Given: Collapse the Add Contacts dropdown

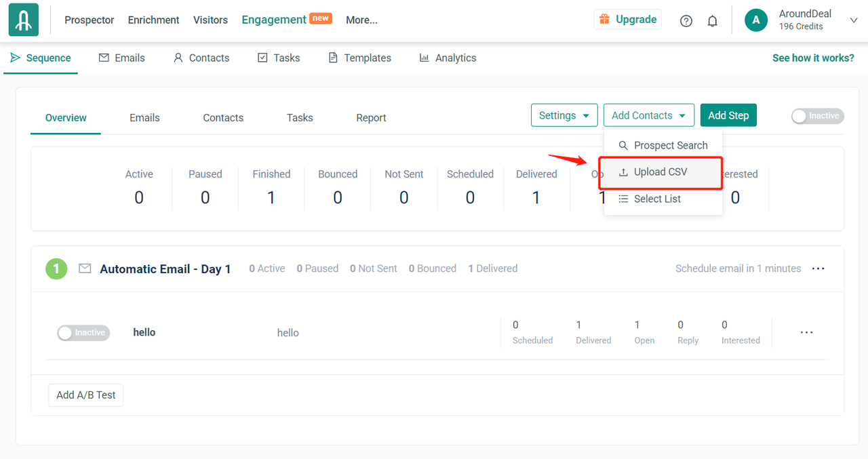Looking at the screenshot, I should pyautogui.click(x=648, y=115).
